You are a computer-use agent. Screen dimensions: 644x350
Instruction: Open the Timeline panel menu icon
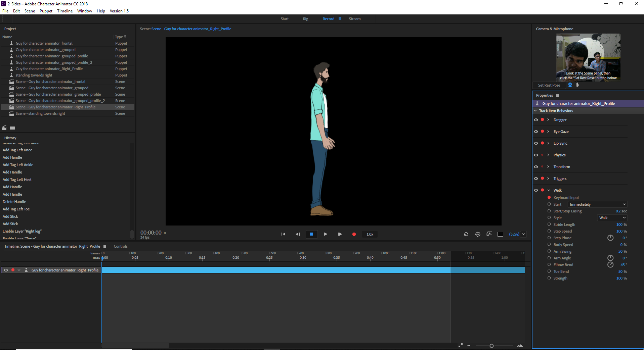point(105,246)
